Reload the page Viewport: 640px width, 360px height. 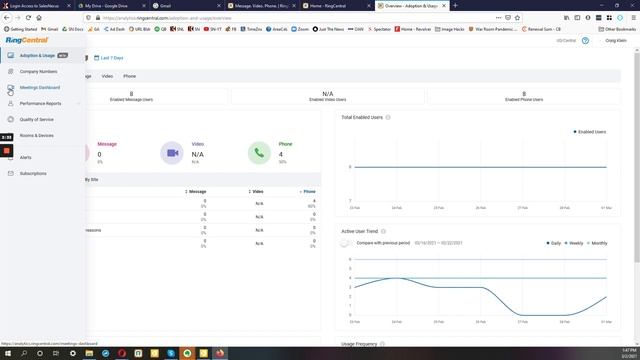point(28,18)
